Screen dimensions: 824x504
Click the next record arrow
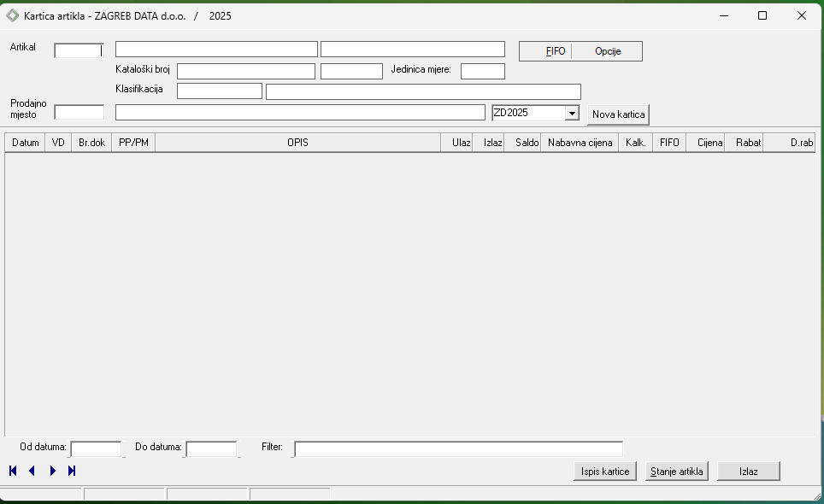(x=52, y=471)
